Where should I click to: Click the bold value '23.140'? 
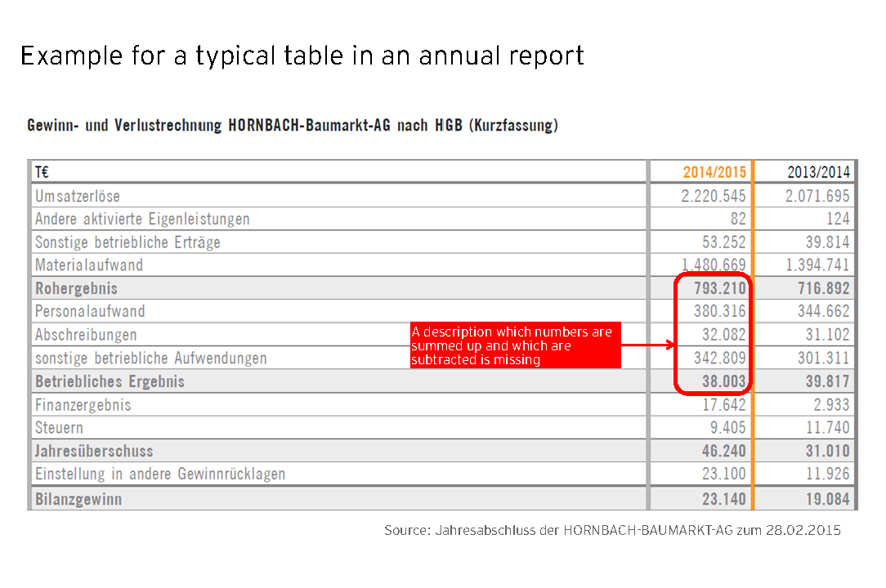724,500
